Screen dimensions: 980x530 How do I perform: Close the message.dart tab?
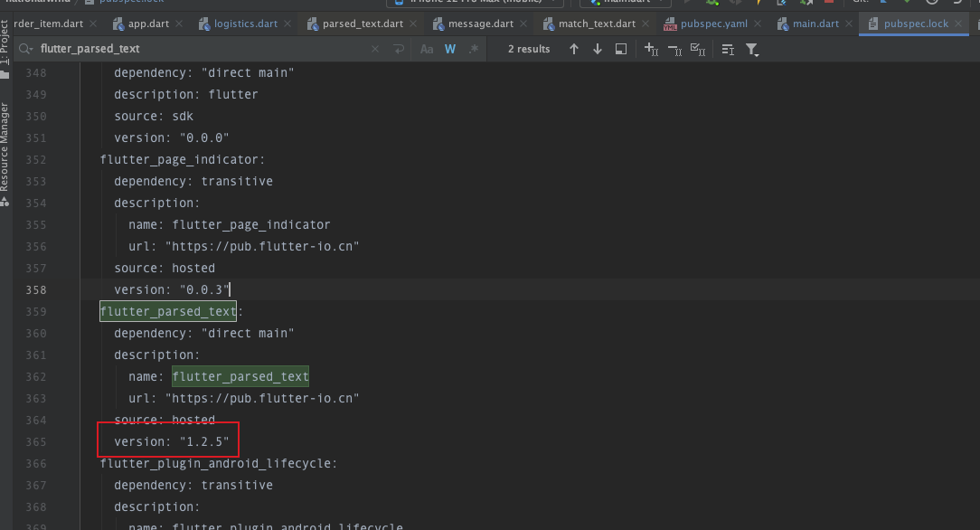click(523, 24)
